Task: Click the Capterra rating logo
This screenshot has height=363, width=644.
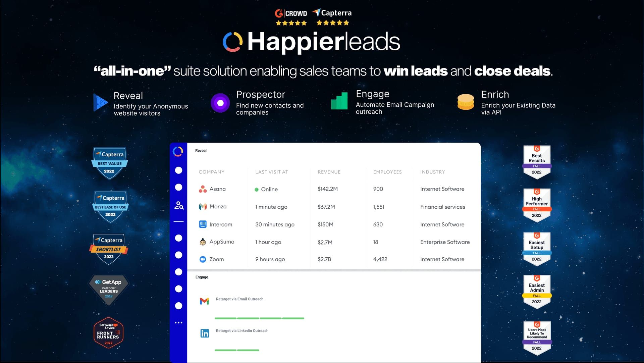Action: (332, 13)
